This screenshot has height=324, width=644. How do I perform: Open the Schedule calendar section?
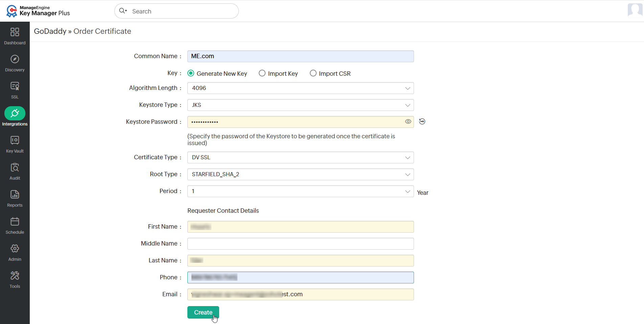pos(15,225)
